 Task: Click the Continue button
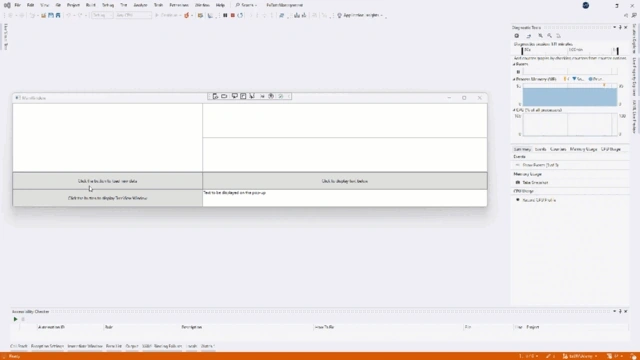pyautogui.click(x=167, y=16)
